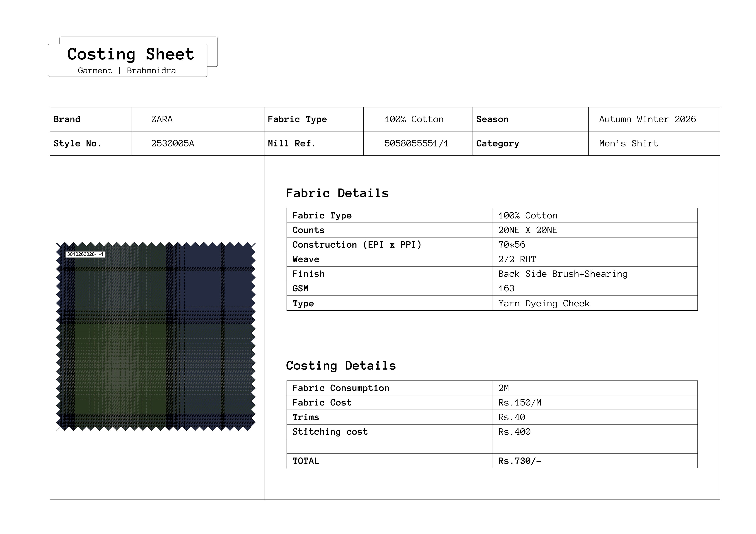The height and width of the screenshot is (534, 756).
Task: Click the Stitching cost value Rs.400
Action: (514, 432)
